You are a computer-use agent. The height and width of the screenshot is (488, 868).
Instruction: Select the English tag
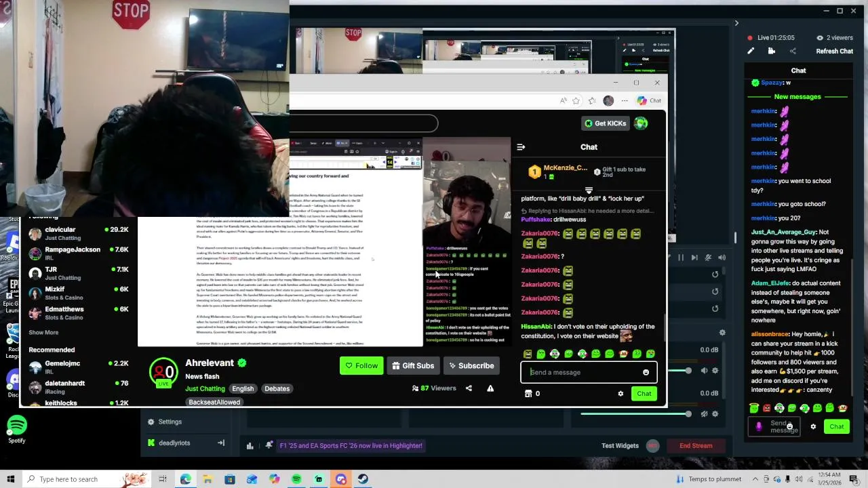pos(243,389)
